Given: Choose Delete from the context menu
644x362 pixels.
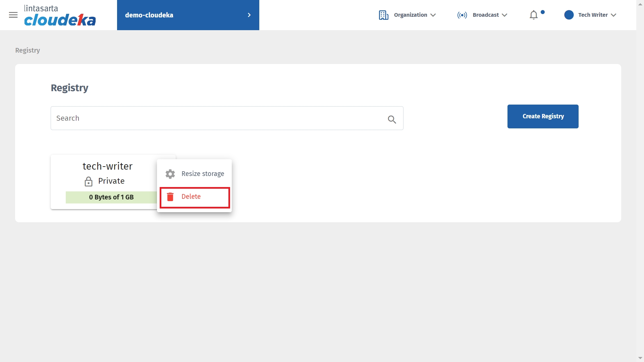Looking at the screenshot, I should point(191,197).
